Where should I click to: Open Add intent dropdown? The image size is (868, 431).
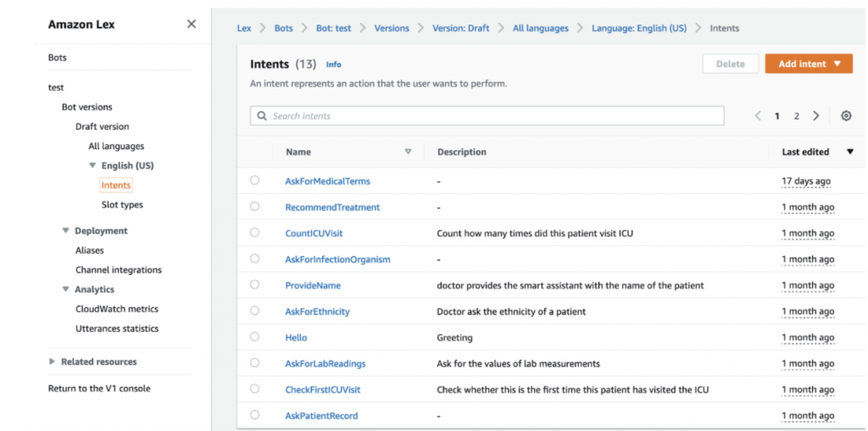pos(809,64)
